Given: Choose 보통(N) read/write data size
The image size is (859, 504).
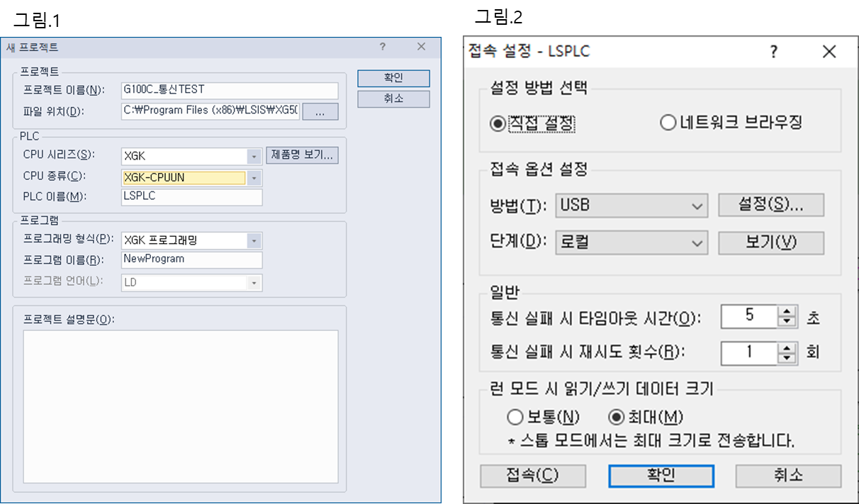Looking at the screenshot, I should [x=515, y=417].
